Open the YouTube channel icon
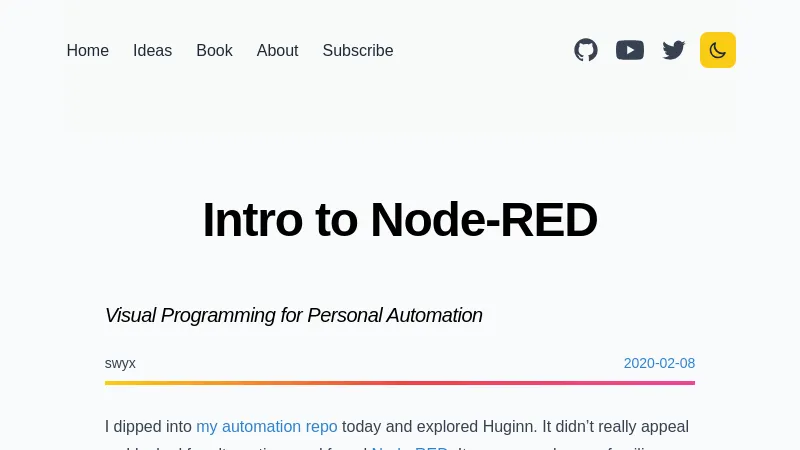This screenshot has height=450, width=800. [x=630, y=50]
